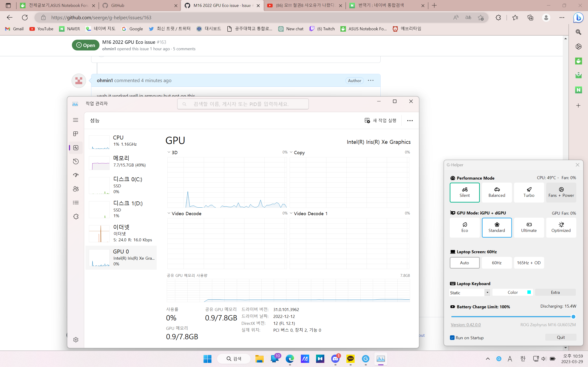The width and height of the screenshot is (588, 367).
Task: Open Task Manager settings gear
Action: (76, 339)
